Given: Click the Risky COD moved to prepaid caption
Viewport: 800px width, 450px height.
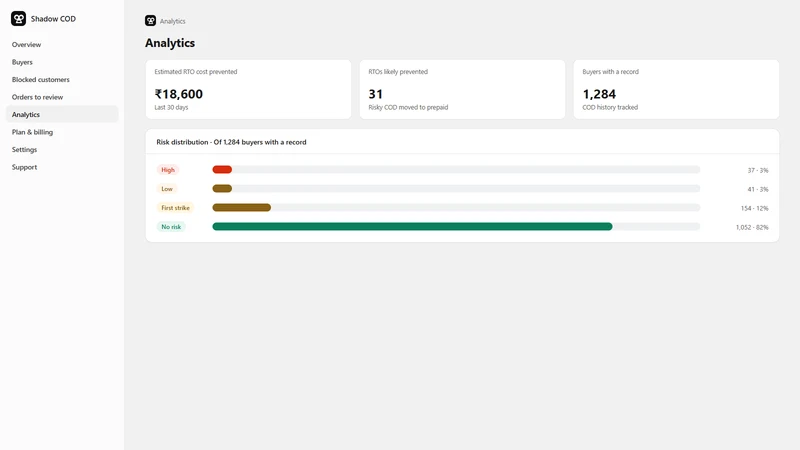Looking at the screenshot, I should click(x=408, y=108).
